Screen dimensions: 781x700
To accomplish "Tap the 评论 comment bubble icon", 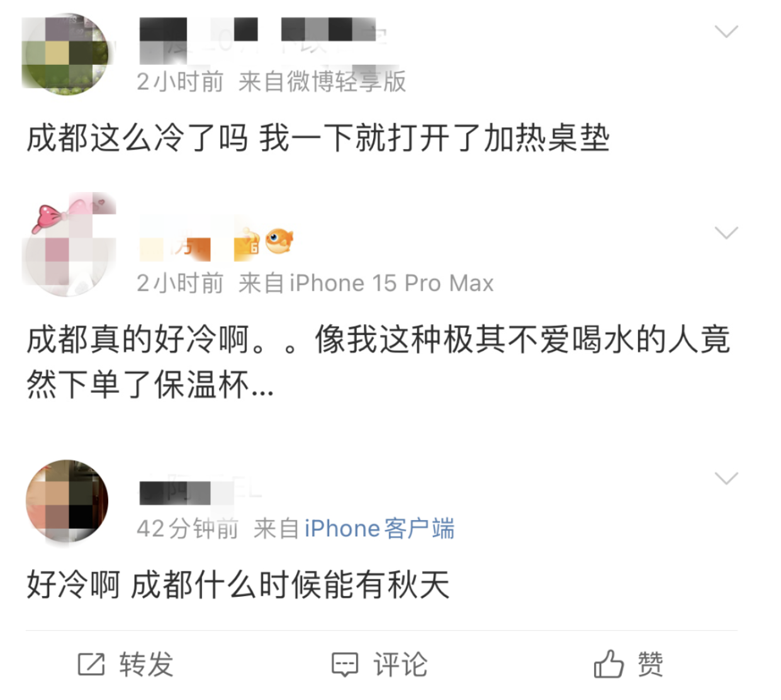I will (345, 665).
